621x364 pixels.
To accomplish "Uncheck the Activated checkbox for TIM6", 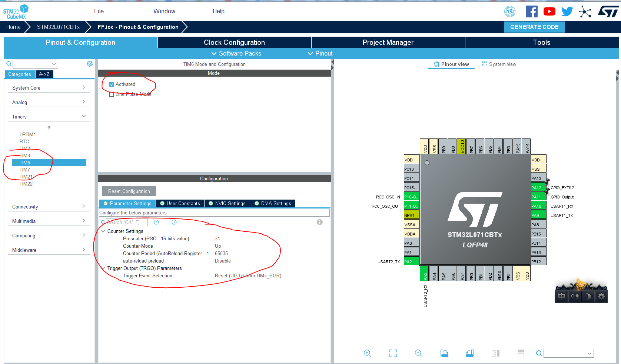I will click(x=112, y=84).
